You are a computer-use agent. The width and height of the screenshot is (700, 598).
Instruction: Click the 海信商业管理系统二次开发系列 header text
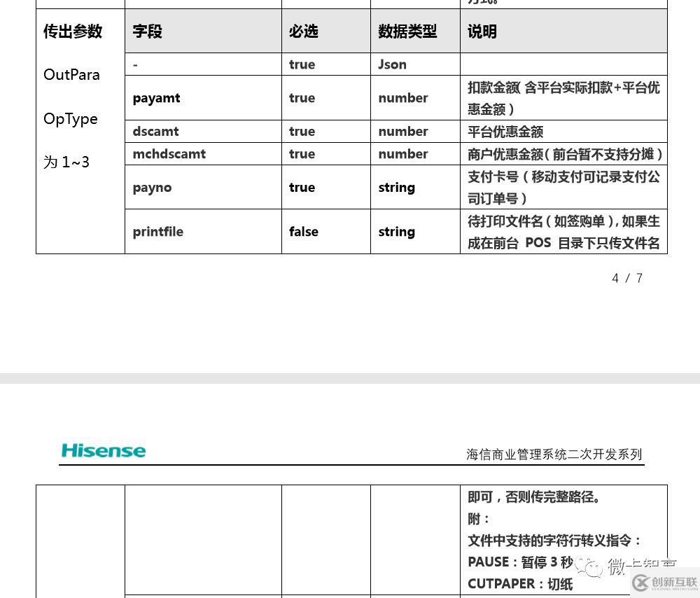tap(553, 454)
